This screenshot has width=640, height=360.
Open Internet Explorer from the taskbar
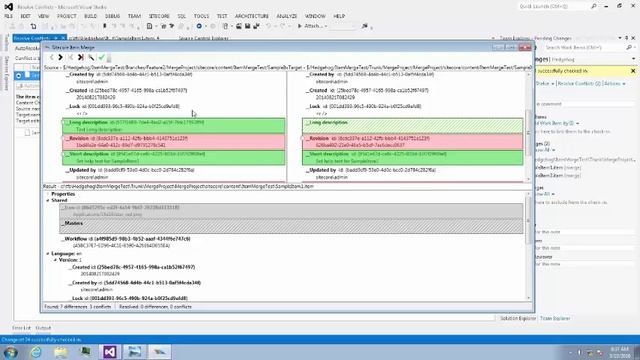pos(36,351)
